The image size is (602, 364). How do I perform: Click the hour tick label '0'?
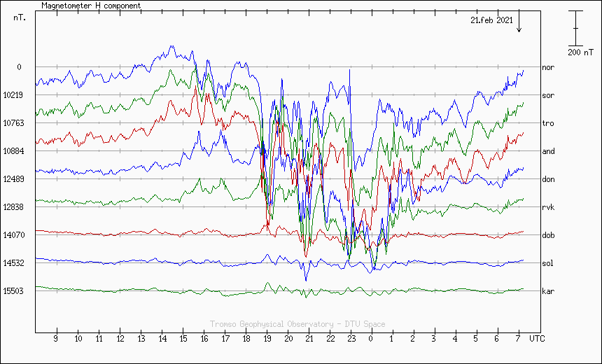(x=371, y=339)
